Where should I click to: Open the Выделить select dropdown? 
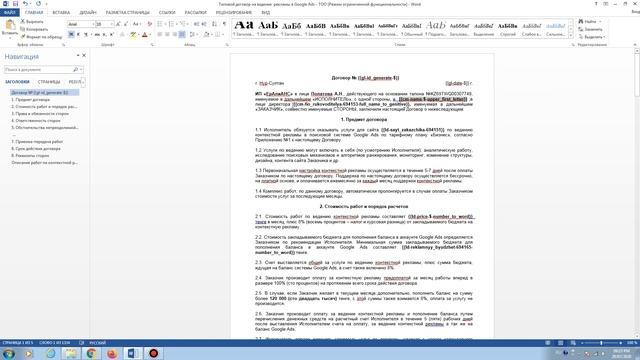tap(592, 37)
